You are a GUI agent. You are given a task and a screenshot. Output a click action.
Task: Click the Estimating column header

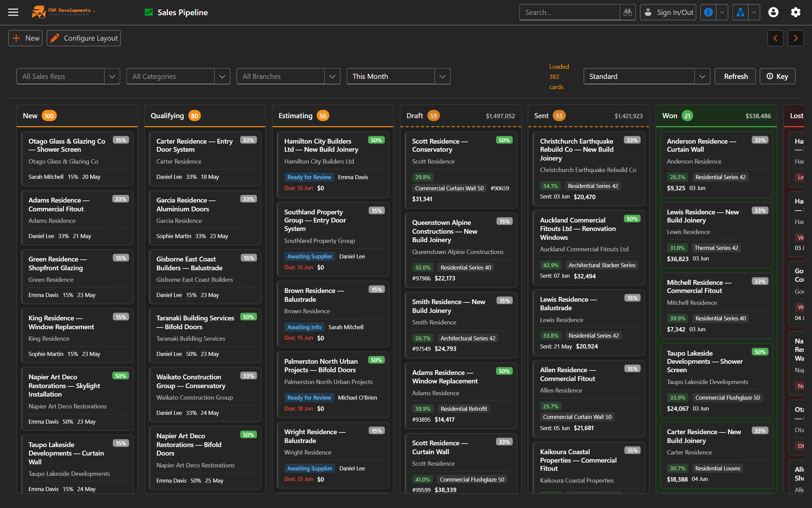(333, 116)
